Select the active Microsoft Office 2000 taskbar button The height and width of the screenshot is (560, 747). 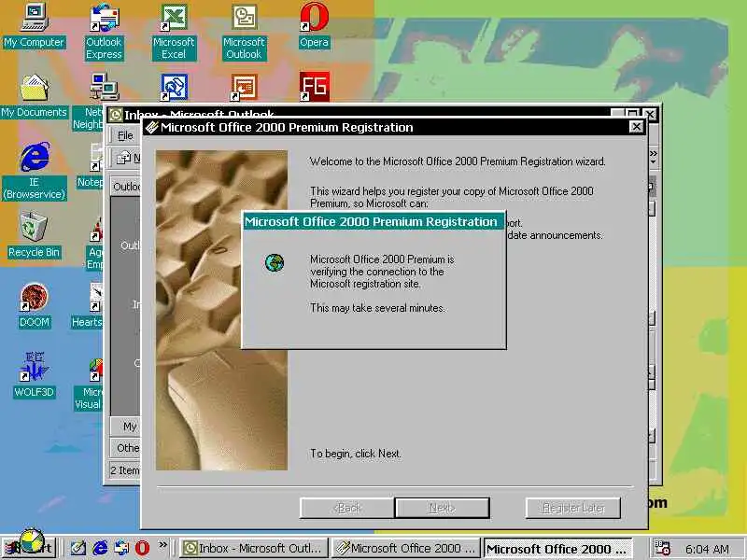pos(557,548)
